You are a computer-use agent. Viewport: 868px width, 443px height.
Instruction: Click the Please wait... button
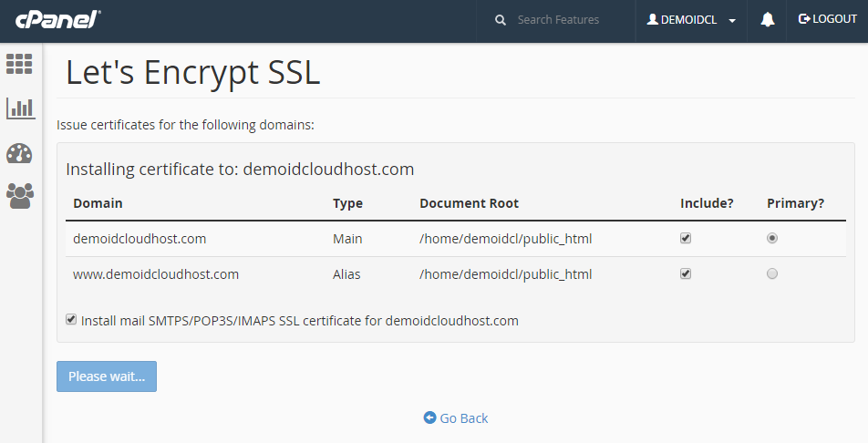tap(107, 376)
